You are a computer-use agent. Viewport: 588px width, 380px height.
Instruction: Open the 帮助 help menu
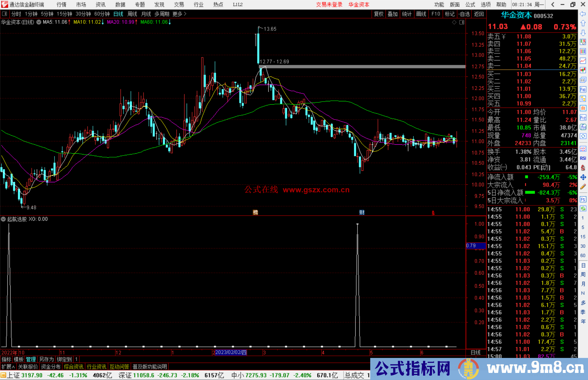pos(501,5)
